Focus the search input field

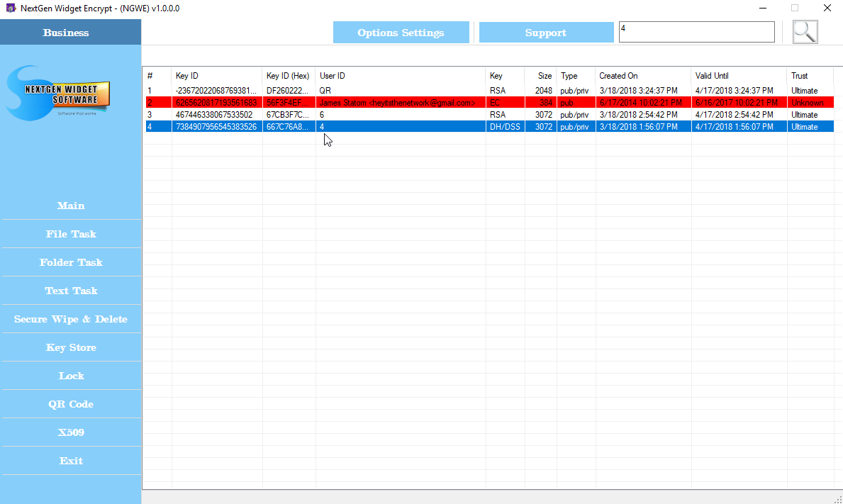(697, 32)
